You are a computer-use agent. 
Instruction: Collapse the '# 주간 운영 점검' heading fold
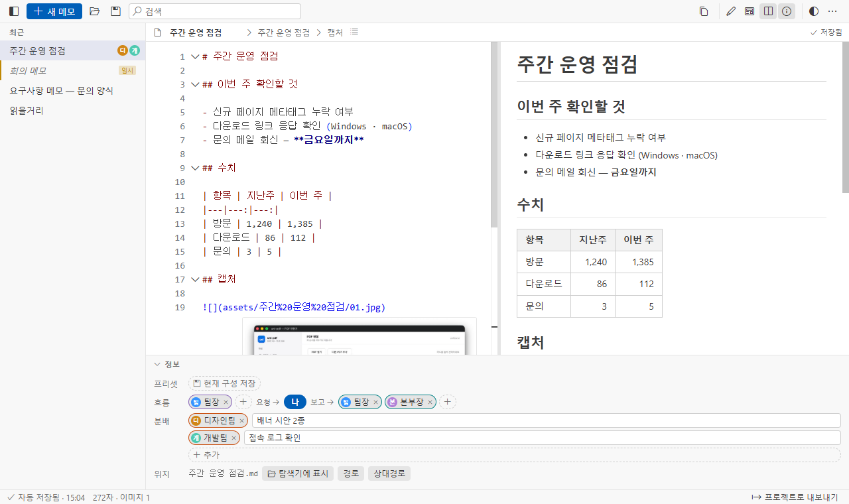pos(194,56)
